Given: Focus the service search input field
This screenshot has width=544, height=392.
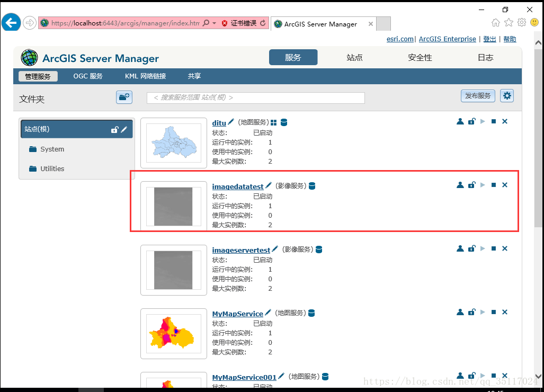Looking at the screenshot, I should (x=256, y=98).
